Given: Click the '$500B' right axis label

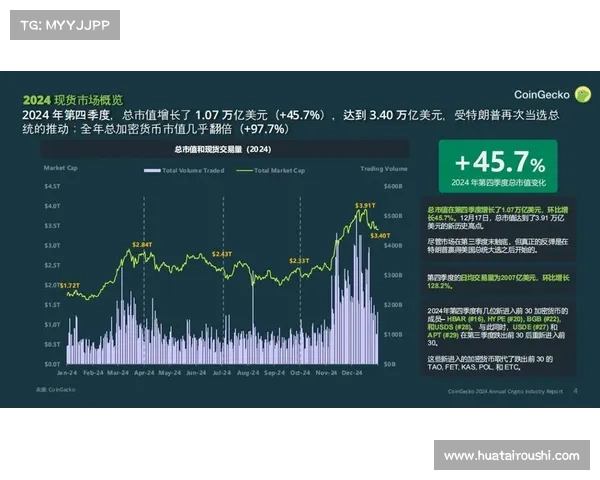Looking at the screenshot, I should 393,216.
